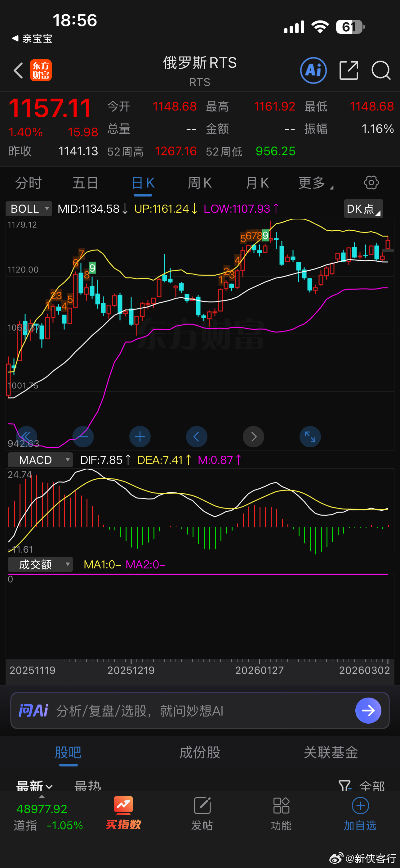Viewport: 400px width, 868px height.
Task: Tap the 俄罗斯RTS title
Action: pos(200,63)
